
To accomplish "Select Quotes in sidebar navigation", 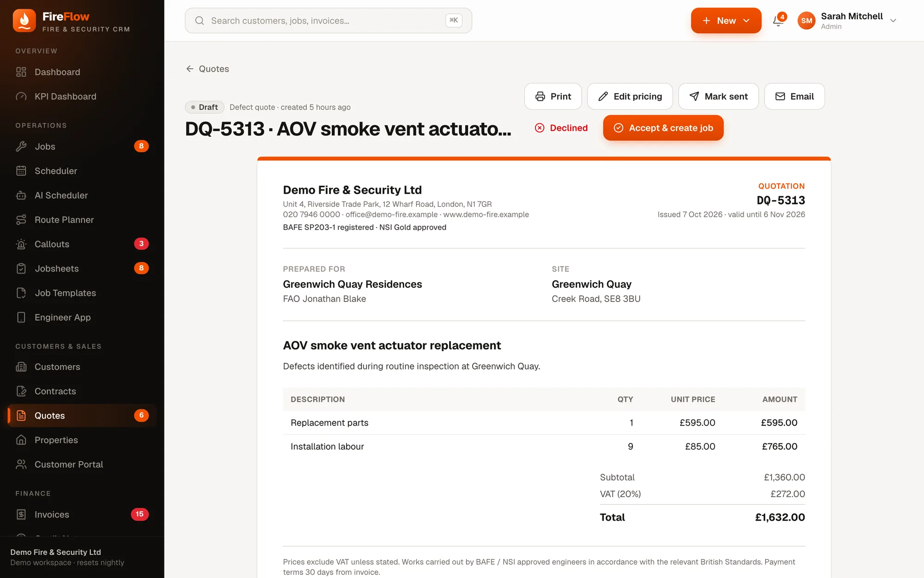I will click(x=82, y=416).
